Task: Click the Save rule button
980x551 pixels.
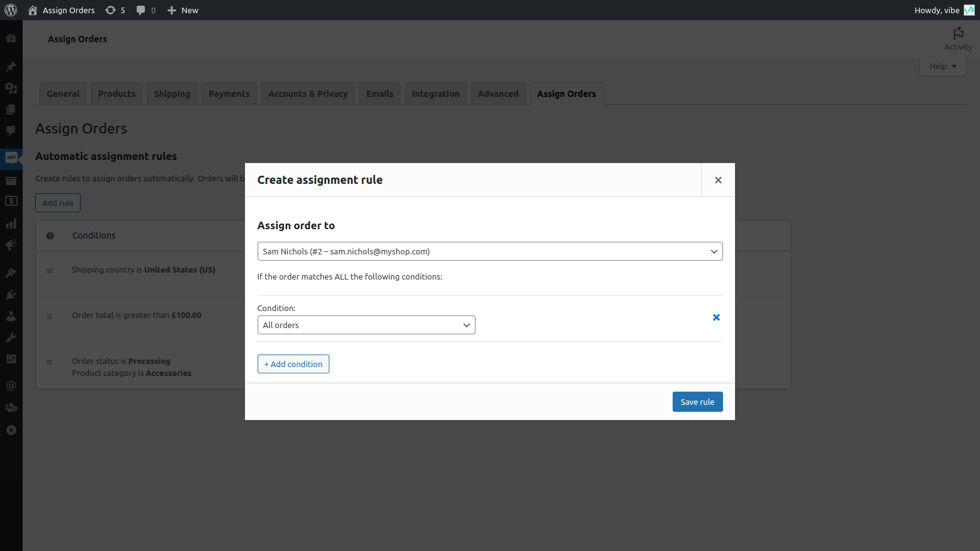Action: (697, 401)
